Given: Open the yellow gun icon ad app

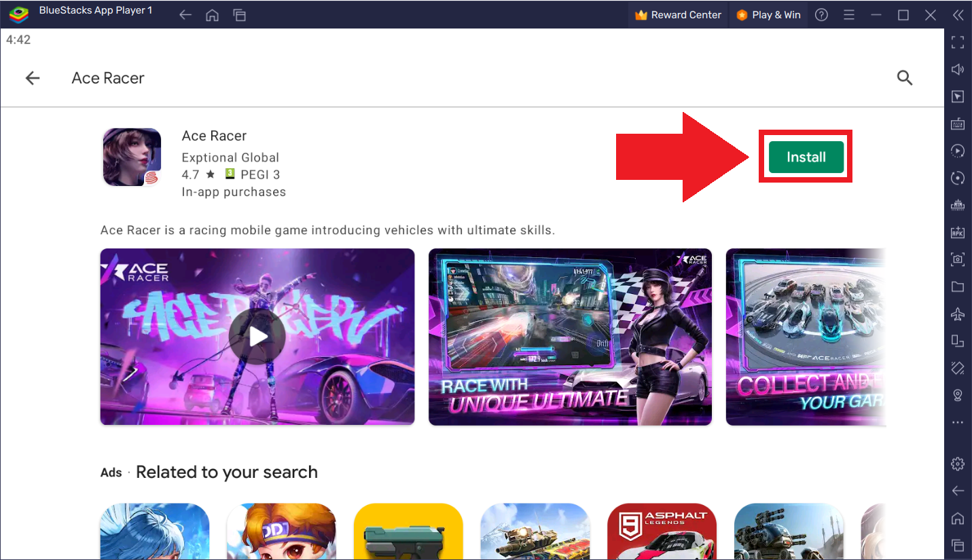Looking at the screenshot, I should pyautogui.click(x=408, y=531).
